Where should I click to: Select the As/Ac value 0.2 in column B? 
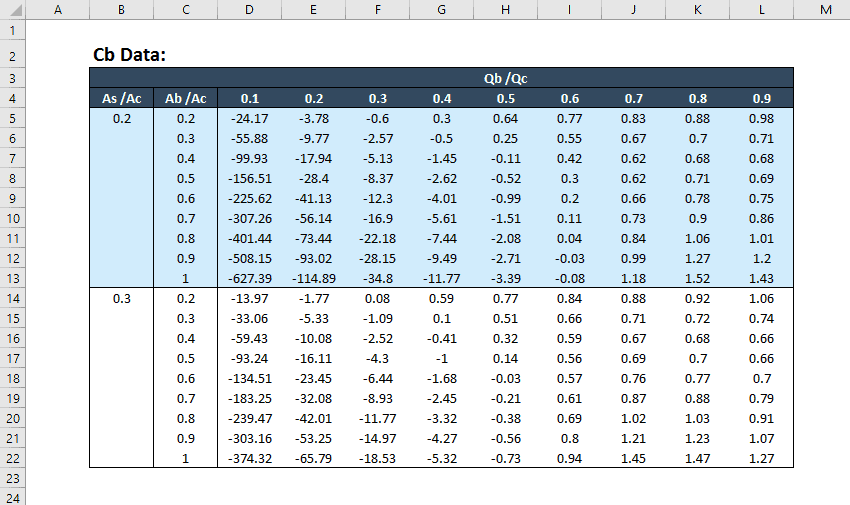click(121, 119)
